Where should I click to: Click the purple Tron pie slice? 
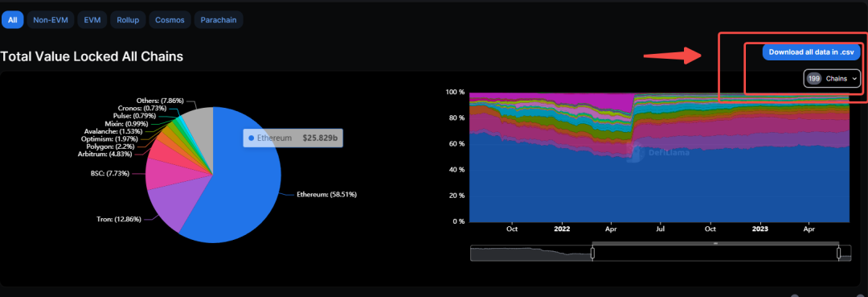(169, 208)
